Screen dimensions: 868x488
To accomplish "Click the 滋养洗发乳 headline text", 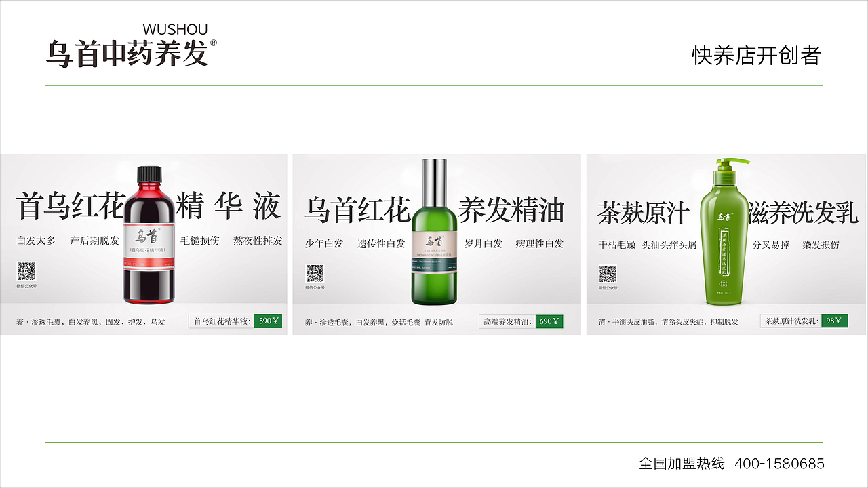I will coord(803,211).
